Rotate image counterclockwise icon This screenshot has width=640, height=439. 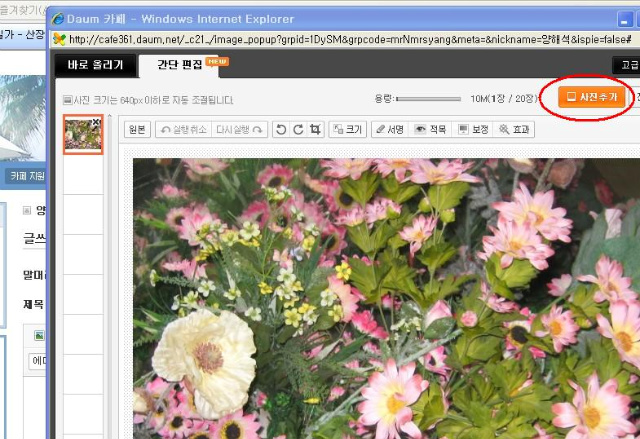pos(281,130)
